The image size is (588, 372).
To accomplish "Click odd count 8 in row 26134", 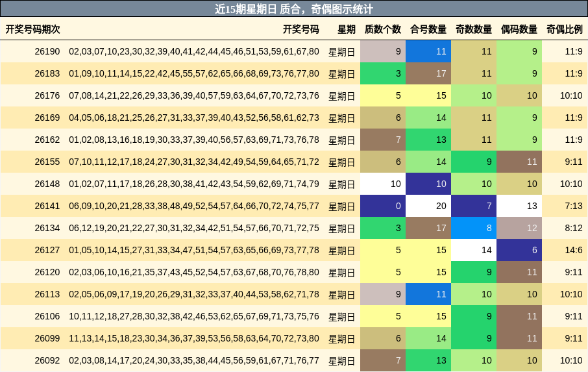I will [x=474, y=228].
